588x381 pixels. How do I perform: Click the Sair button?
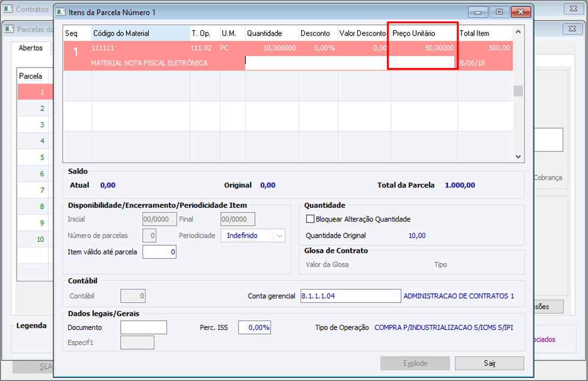489,363
